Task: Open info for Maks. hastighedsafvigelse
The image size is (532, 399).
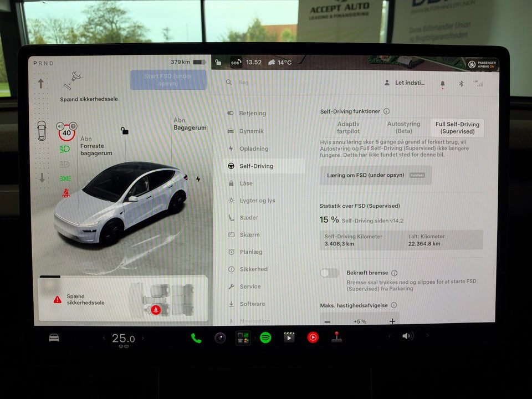Action: [394, 305]
